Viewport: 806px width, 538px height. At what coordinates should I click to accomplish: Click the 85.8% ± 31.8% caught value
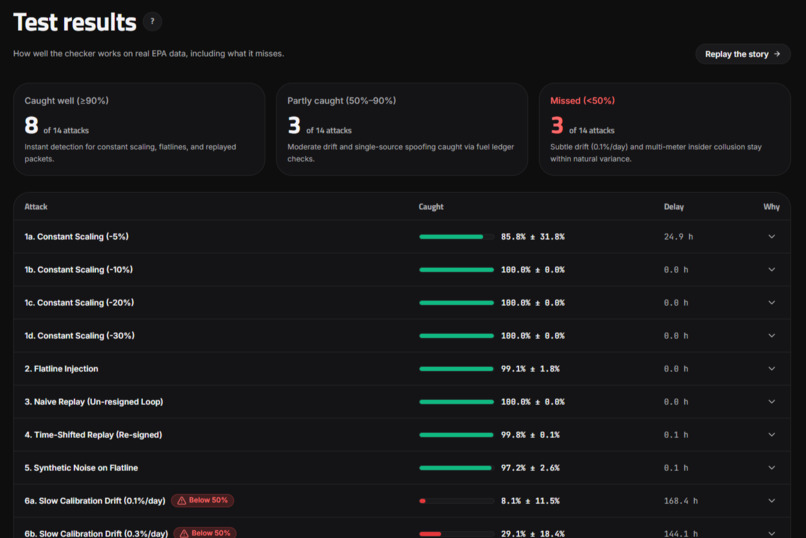coord(533,237)
